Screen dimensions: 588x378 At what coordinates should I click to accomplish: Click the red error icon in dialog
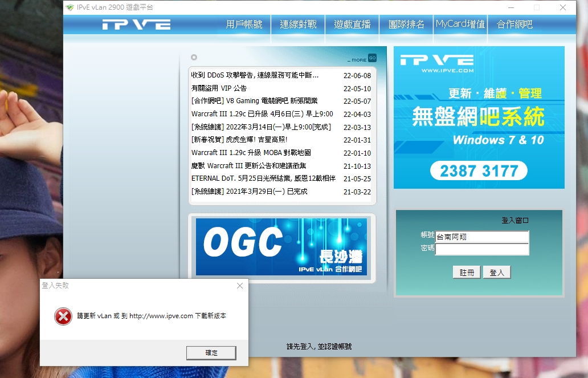(x=63, y=316)
